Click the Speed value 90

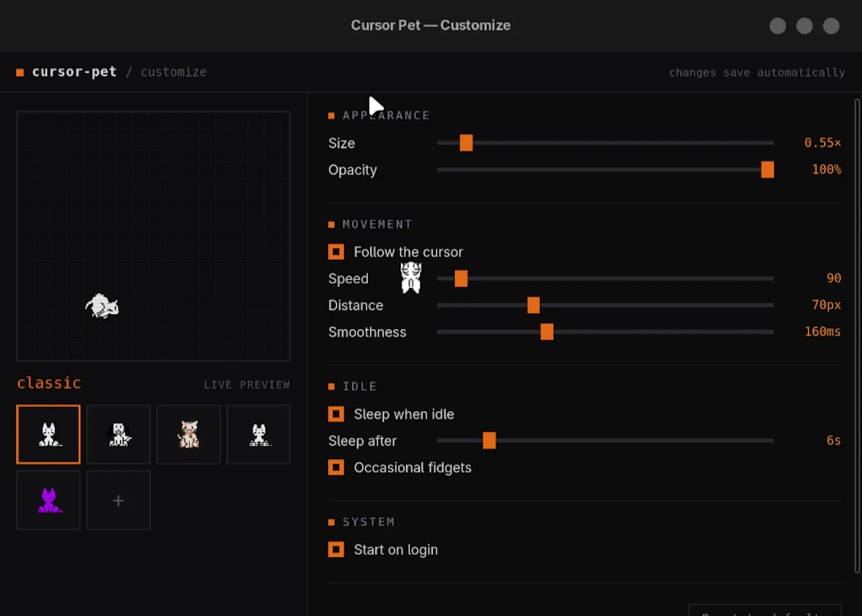[833, 278]
